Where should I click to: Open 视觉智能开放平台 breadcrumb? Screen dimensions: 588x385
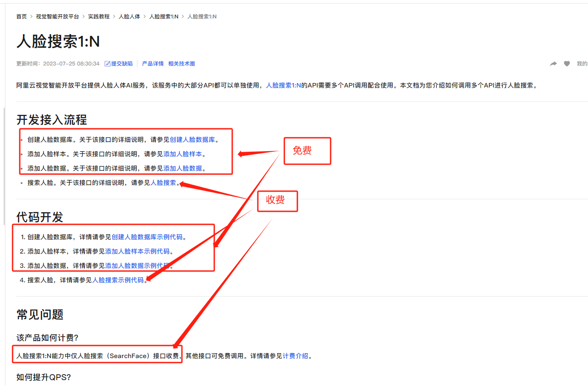tap(57, 16)
